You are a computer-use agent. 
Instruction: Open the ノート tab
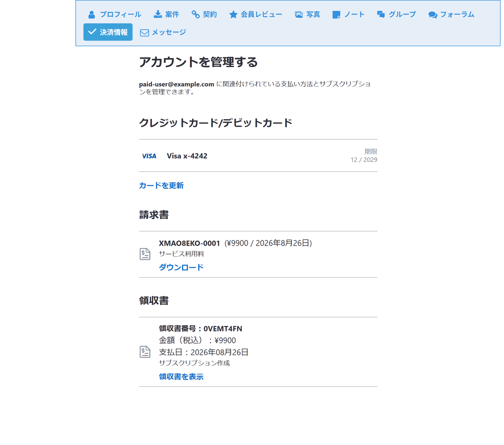(349, 15)
